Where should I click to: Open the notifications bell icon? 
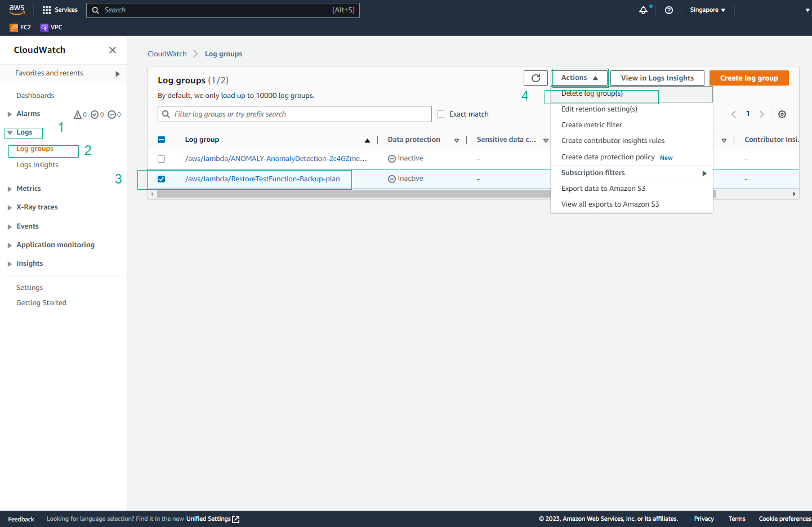[643, 10]
